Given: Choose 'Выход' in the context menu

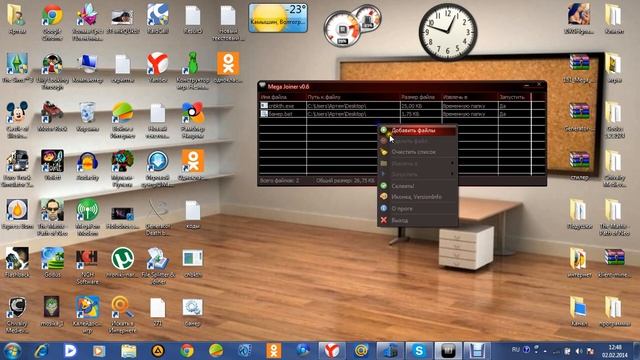Looking at the screenshot, I should (417, 220).
